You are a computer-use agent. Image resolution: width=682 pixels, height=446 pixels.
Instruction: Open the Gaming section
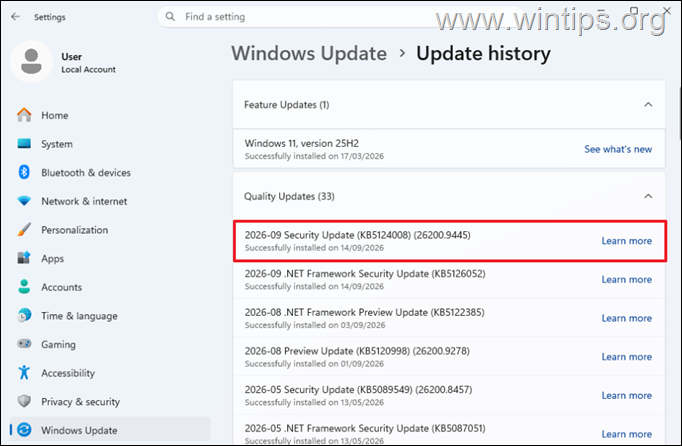tap(110, 344)
